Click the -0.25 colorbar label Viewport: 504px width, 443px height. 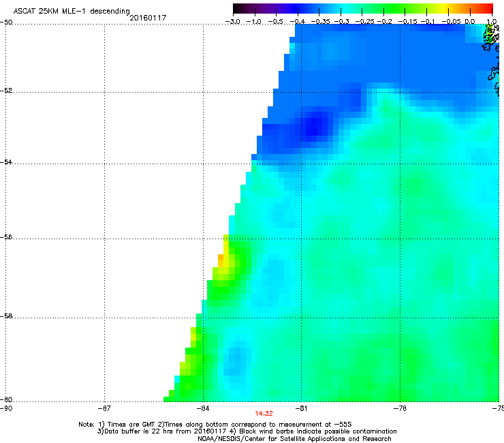365,22
